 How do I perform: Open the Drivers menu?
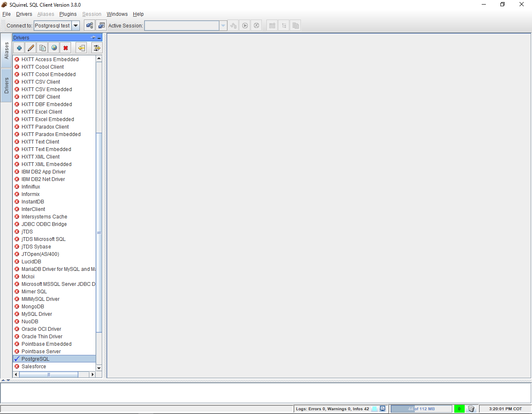(24, 14)
